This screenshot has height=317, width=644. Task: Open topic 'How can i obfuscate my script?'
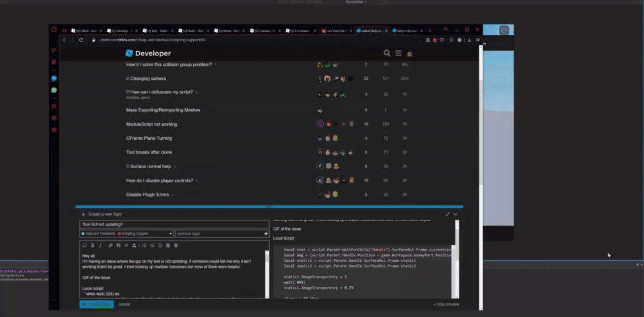[x=162, y=92]
